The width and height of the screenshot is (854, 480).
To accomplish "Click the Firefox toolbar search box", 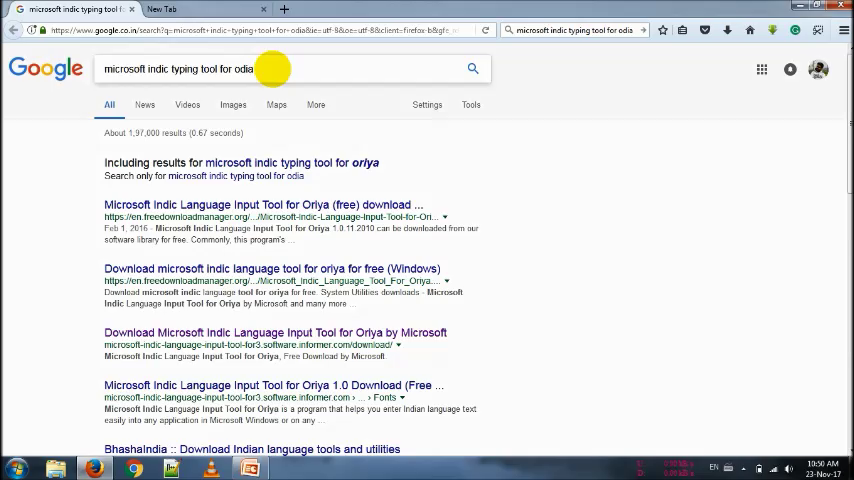I will (x=575, y=31).
